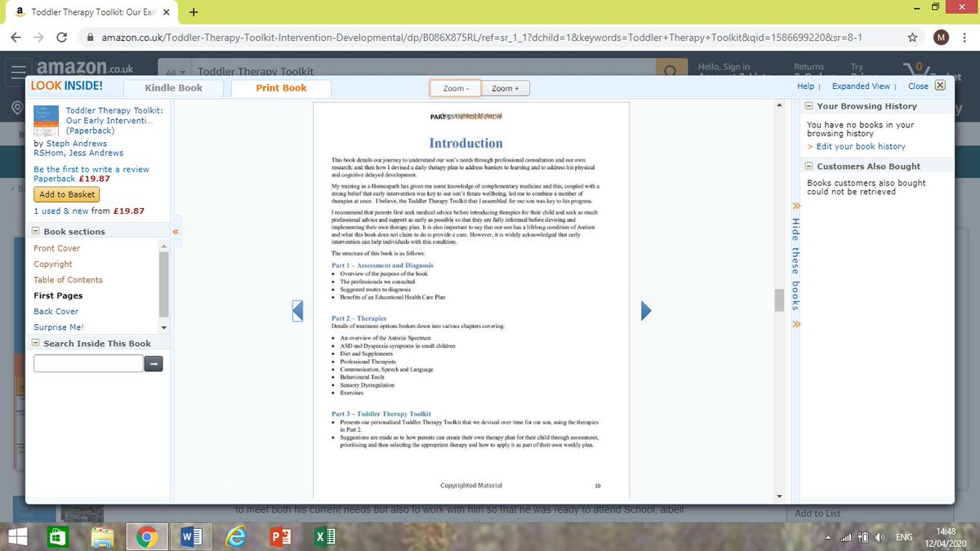The width and height of the screenshot is (980, 551).
Task: Open Excel from taskbar
Action: [x=323, y=537]
